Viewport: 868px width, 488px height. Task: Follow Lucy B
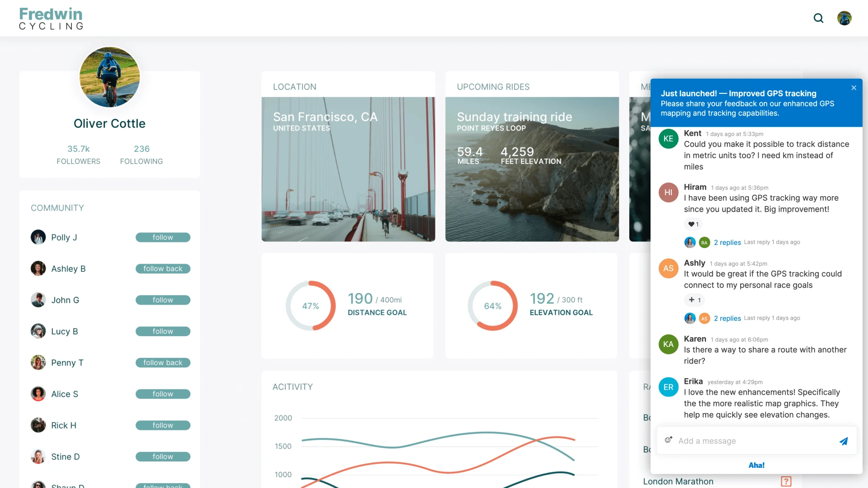click(x=163, y=331)
